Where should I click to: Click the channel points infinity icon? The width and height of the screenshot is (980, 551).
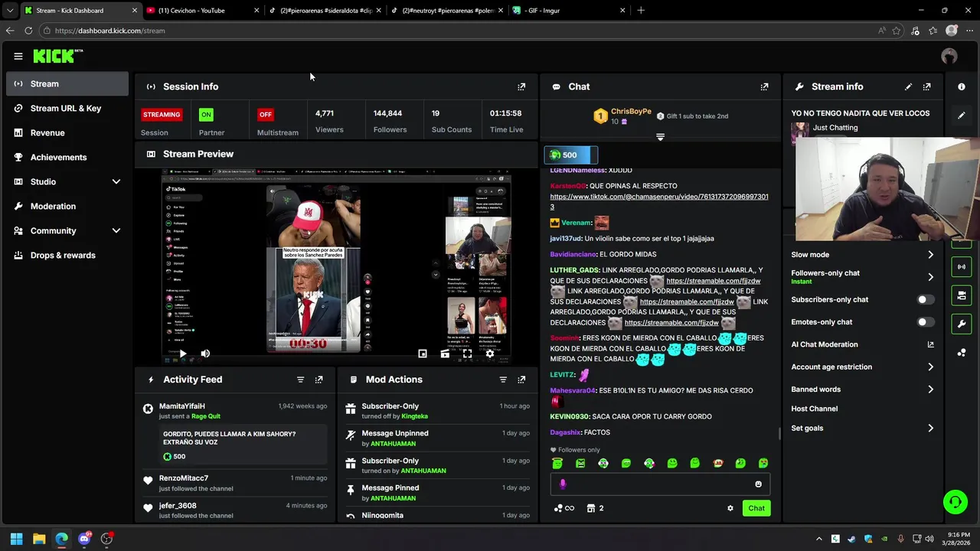pos(563,508)
